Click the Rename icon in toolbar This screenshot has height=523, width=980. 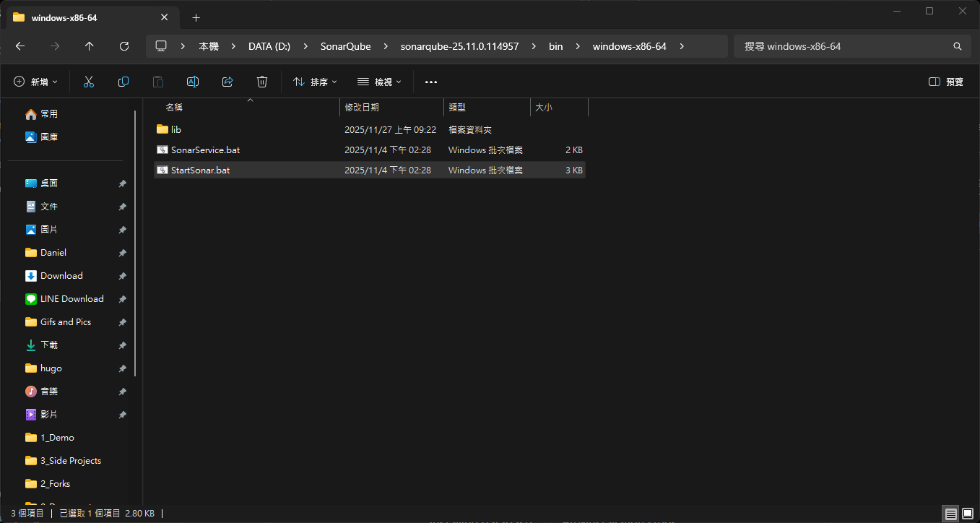coord(193,82)
